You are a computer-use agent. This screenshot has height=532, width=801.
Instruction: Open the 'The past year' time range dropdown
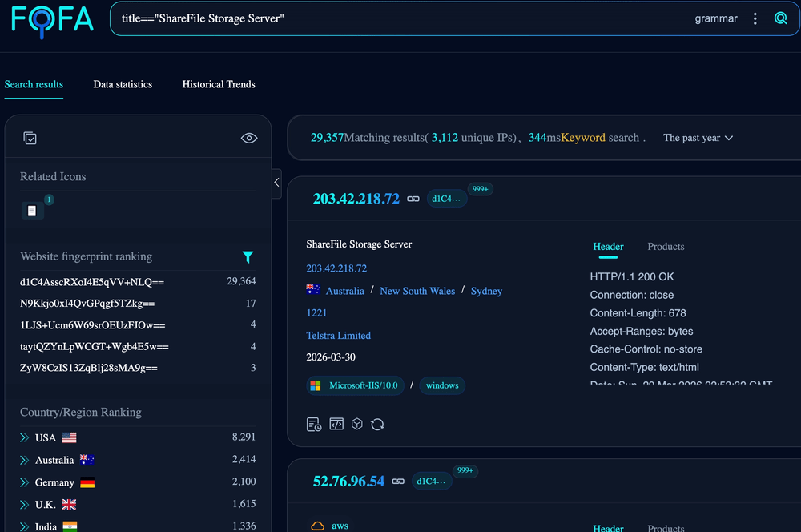pos(698,138)
